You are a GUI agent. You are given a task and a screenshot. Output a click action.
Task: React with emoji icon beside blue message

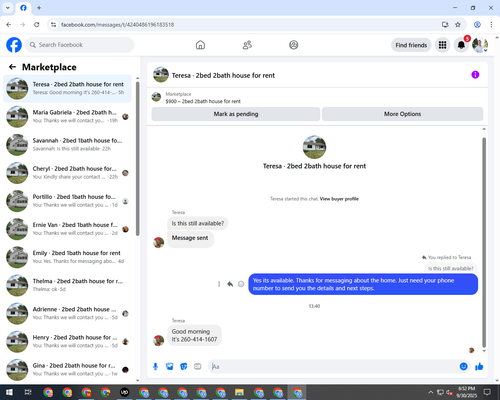[241, 284]
